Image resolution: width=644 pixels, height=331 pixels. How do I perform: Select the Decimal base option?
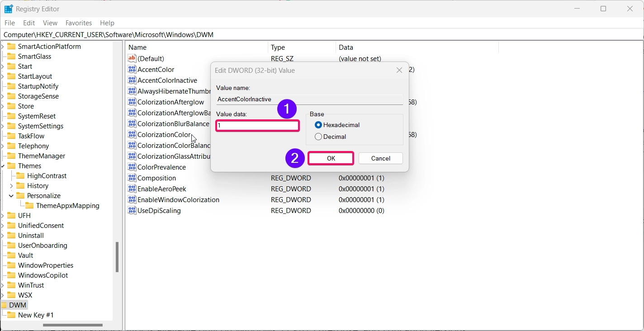[318, 137]
